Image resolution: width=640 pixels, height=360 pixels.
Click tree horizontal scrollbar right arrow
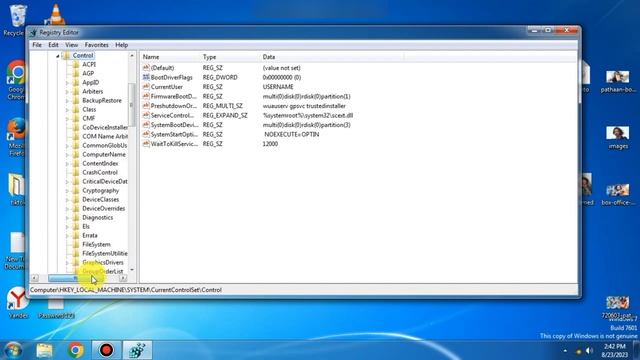pos(123,278)
